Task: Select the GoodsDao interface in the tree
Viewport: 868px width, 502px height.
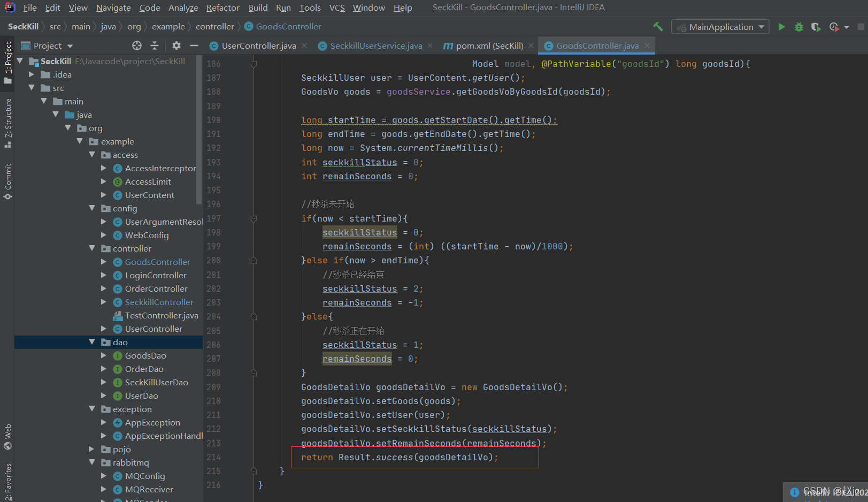Action: (x=145, y=355)
